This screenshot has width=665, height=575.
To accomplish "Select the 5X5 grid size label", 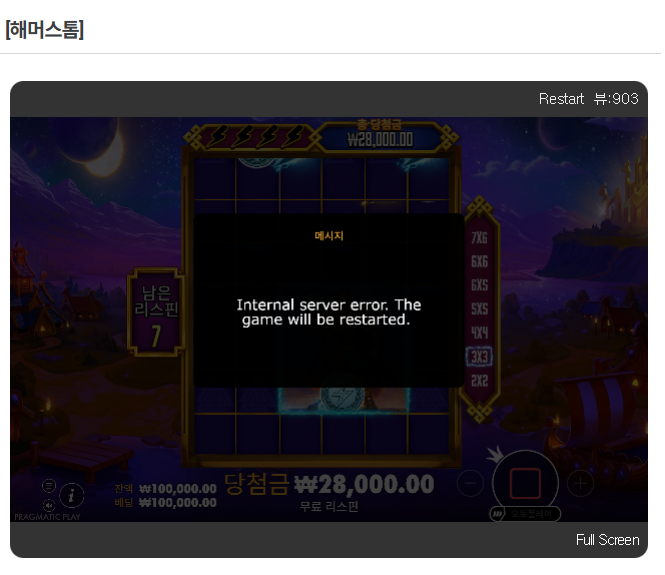I will [479, 309].
